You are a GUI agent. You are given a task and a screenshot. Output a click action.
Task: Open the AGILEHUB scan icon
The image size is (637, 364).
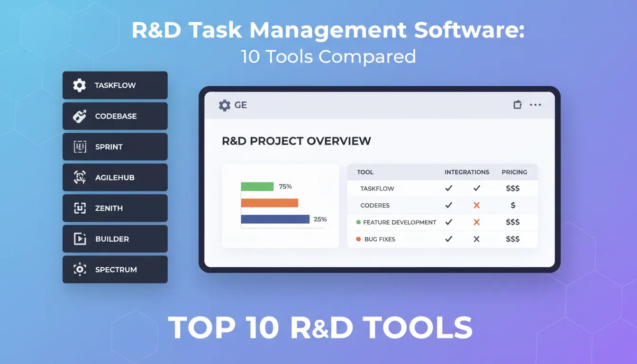tap(80, 177)
